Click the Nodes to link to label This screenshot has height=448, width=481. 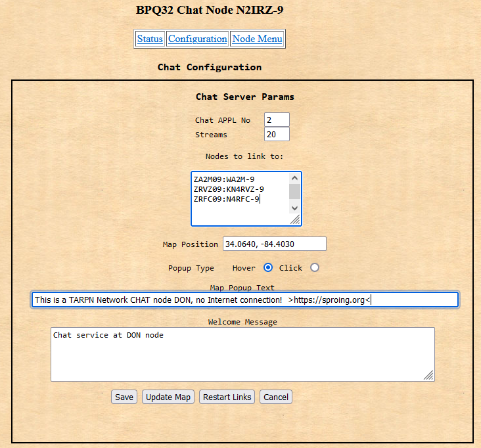point(244,156)
